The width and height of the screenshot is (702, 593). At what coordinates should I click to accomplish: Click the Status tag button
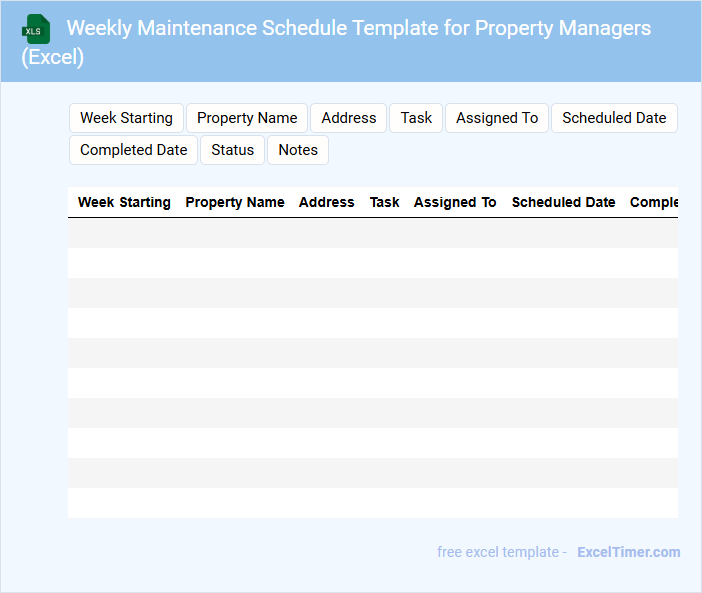pos(232,150)
